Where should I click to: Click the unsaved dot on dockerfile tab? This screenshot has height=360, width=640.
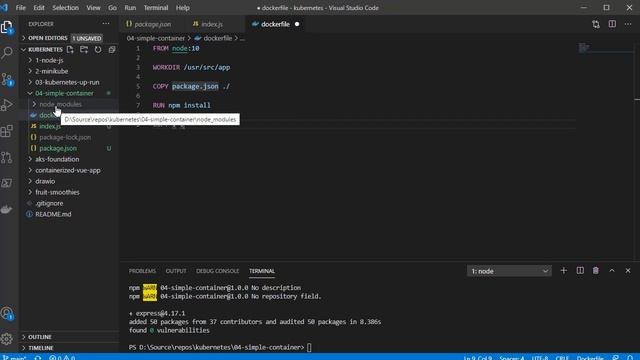pos(297,24)
